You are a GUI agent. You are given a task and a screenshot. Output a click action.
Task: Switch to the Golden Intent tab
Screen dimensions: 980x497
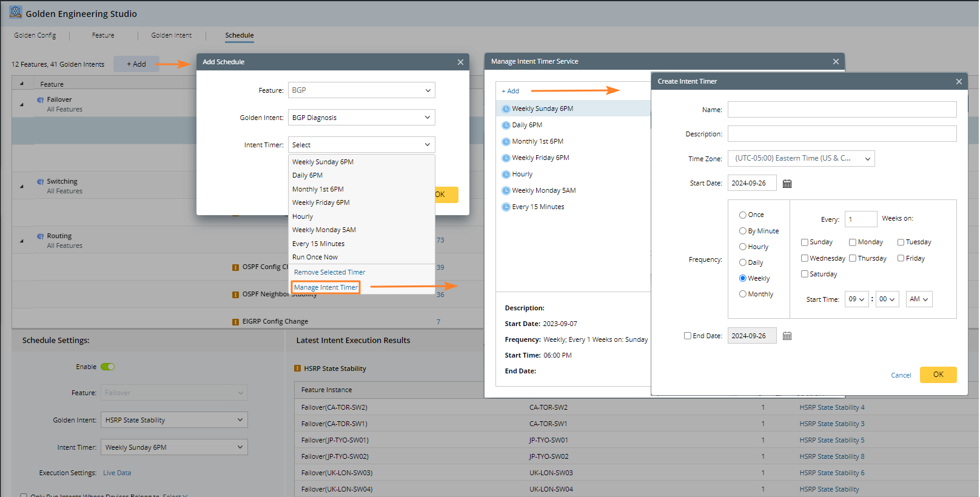171,36
